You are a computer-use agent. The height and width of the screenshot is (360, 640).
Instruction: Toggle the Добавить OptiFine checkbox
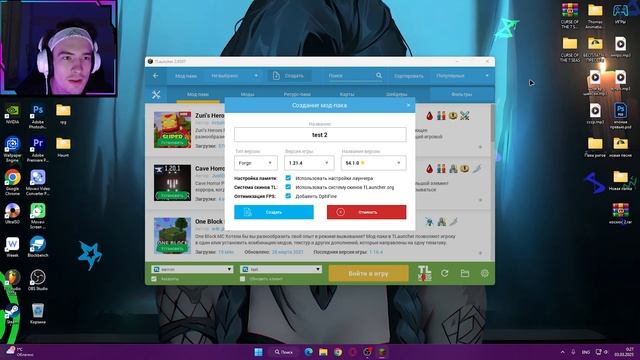point(288,196)
